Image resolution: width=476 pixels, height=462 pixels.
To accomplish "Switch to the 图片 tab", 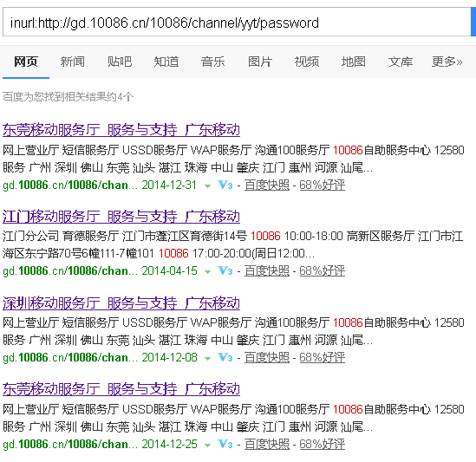I will coord(260,62).
